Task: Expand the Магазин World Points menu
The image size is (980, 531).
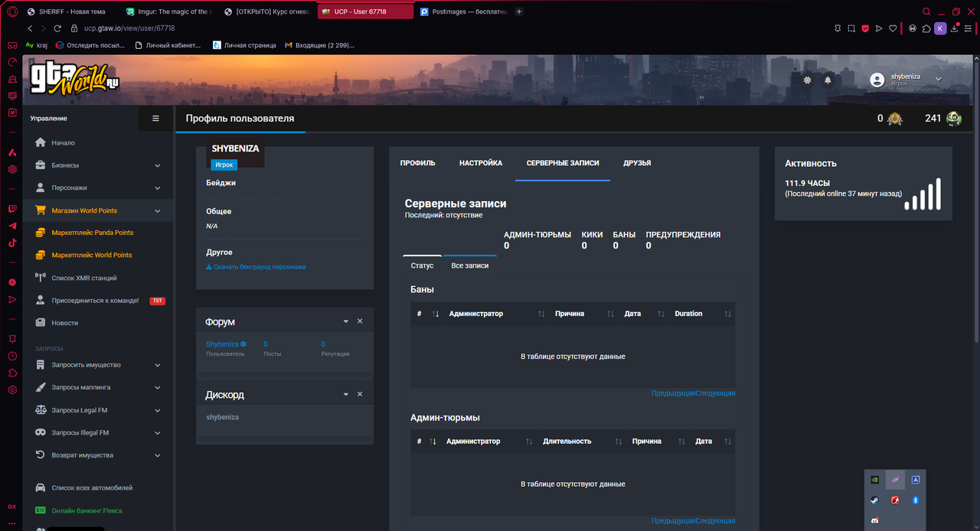Action: point(98,210)
